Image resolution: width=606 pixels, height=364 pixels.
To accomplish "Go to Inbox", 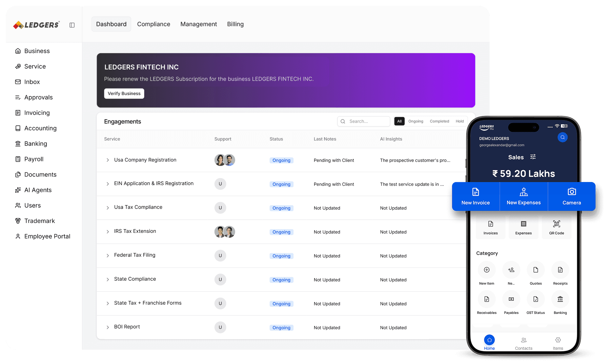I will (28, 82).
